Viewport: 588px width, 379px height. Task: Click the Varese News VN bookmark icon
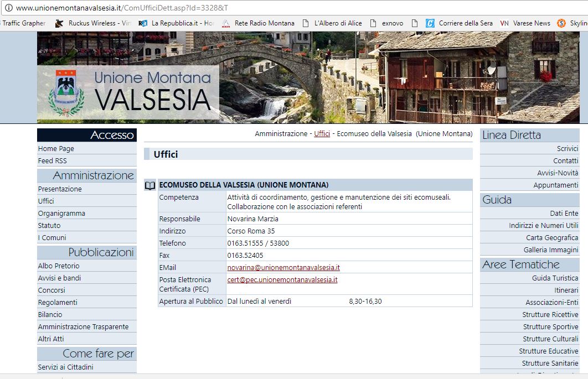pos(504,23)
